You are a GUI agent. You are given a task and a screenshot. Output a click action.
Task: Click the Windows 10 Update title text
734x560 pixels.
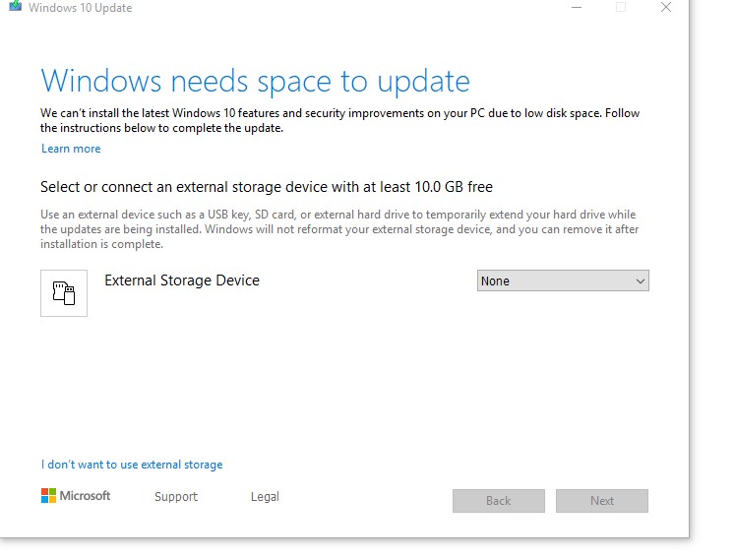pos(80,8)
